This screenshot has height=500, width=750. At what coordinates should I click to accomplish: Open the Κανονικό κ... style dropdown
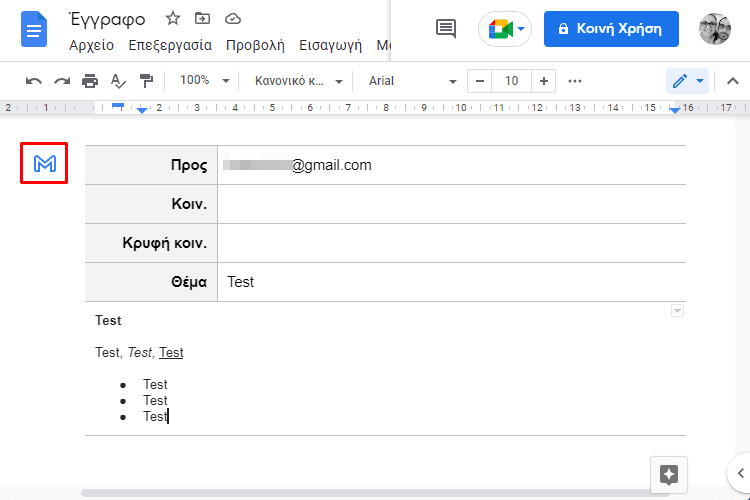298,81
